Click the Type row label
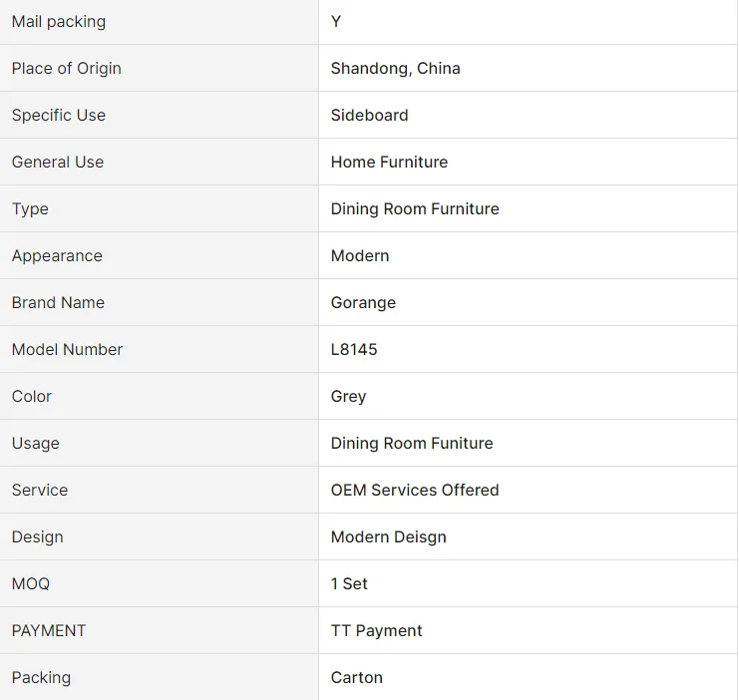Image resolution: width=739 pixels, height=700 pixels. pos(30,209)
